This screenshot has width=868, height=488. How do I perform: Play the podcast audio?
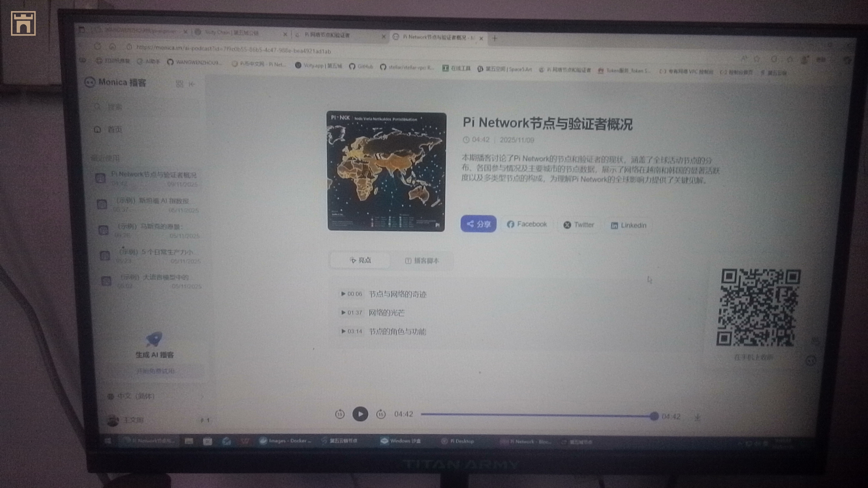(360, 414)
